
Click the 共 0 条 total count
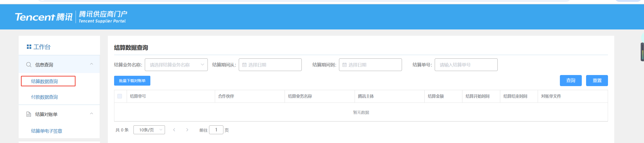(x=122, y=130)
